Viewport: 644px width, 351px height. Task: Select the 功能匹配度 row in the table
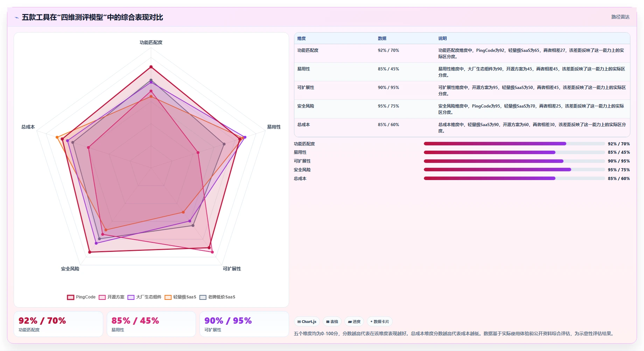coord(462,53)
